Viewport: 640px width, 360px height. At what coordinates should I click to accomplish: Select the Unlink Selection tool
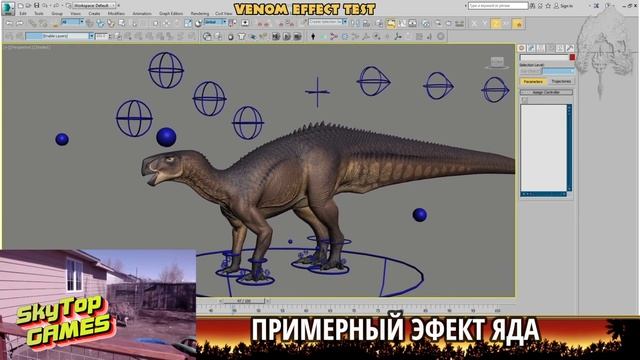coord(43,23)
